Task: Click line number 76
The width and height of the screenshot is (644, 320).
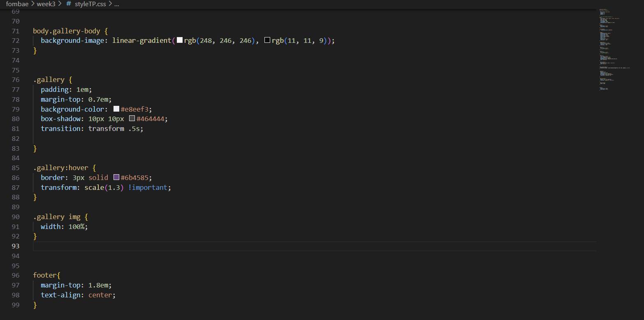Action: pyautogui.click(x=15, y=80)
